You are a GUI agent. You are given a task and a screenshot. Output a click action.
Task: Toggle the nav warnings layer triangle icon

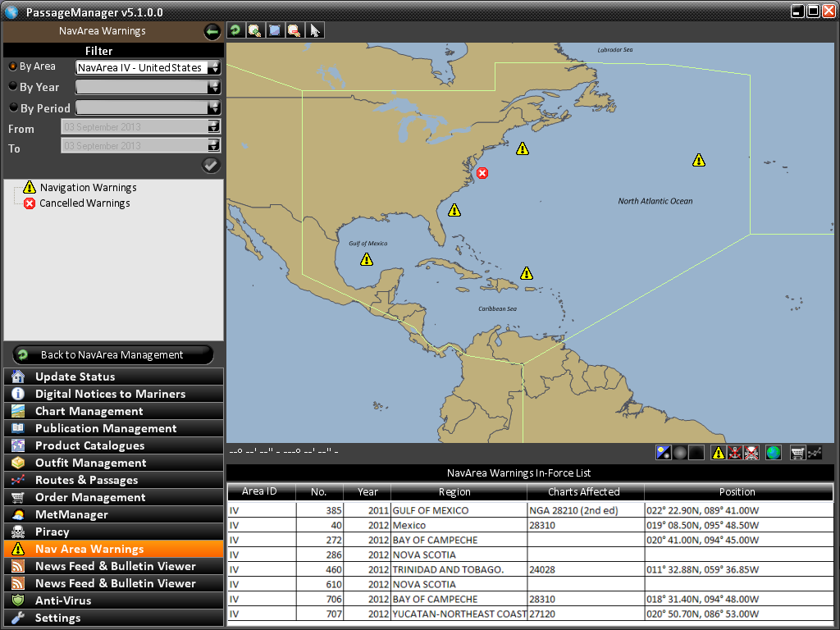coord(719,453)
